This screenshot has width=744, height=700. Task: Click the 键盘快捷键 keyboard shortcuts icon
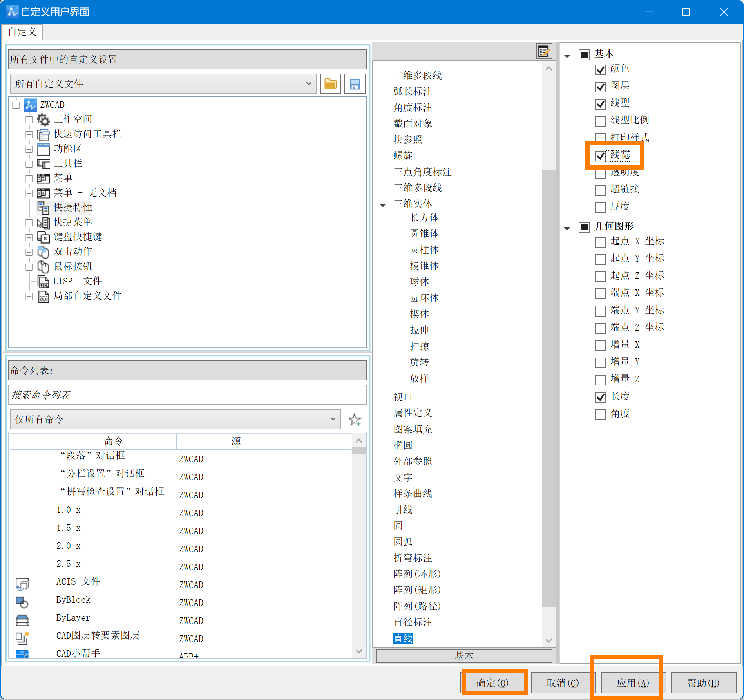[43, 237]
